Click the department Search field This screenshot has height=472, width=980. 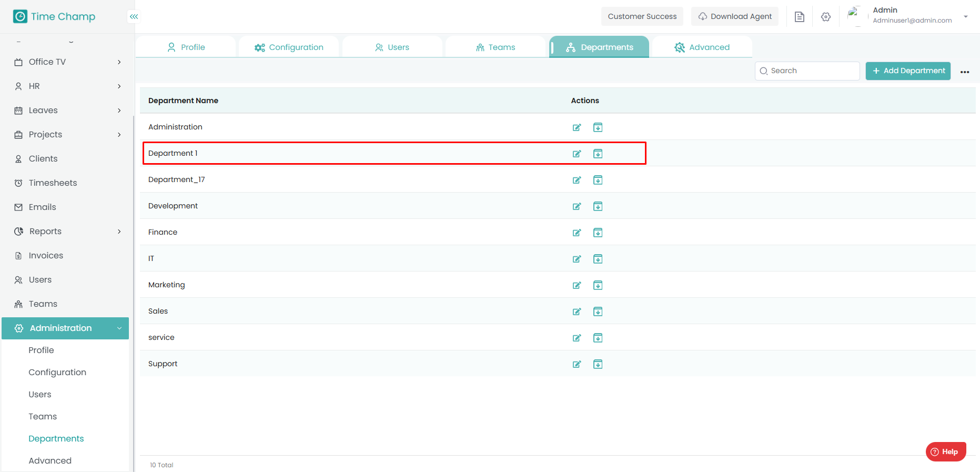(807, 71)
